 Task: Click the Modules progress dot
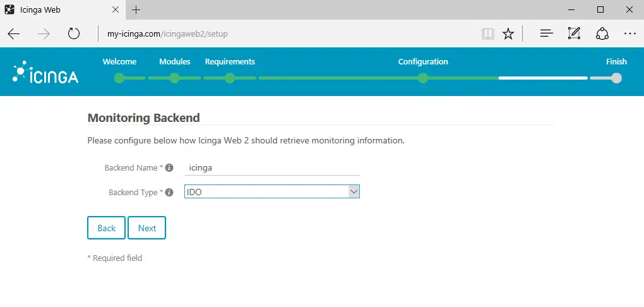[174, 78]
